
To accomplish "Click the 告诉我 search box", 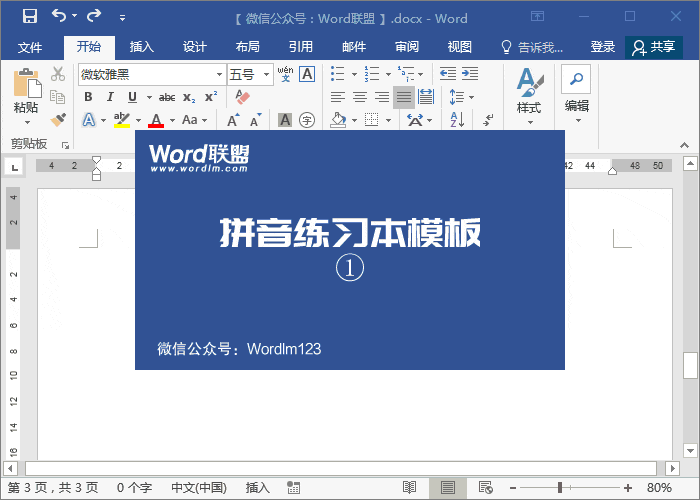I will pos(532,47).
